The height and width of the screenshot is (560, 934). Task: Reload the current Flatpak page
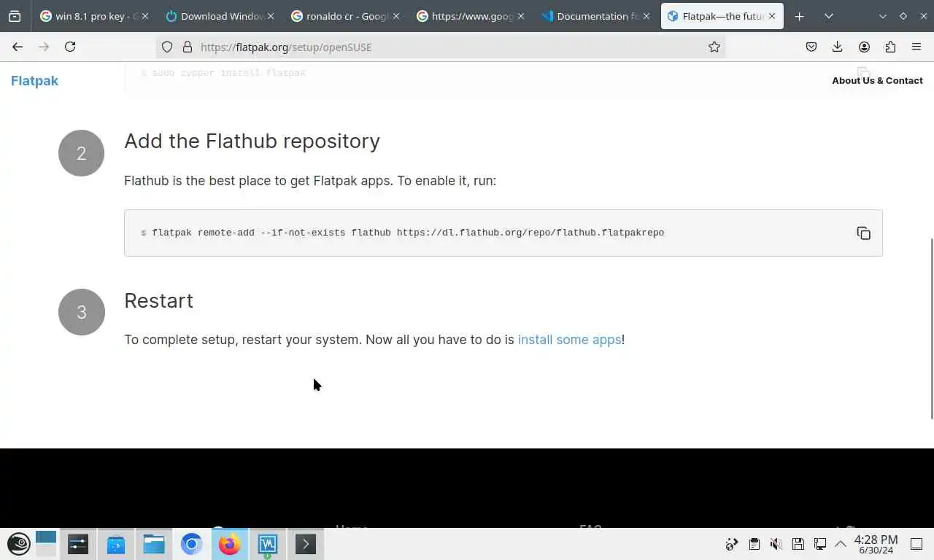(70, 47)
